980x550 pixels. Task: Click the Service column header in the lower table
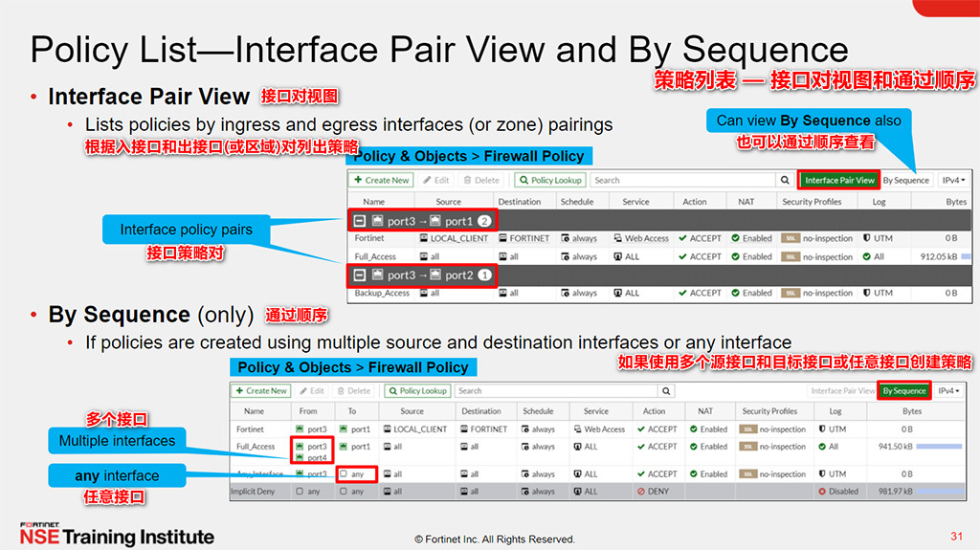[x=595, y=411]
